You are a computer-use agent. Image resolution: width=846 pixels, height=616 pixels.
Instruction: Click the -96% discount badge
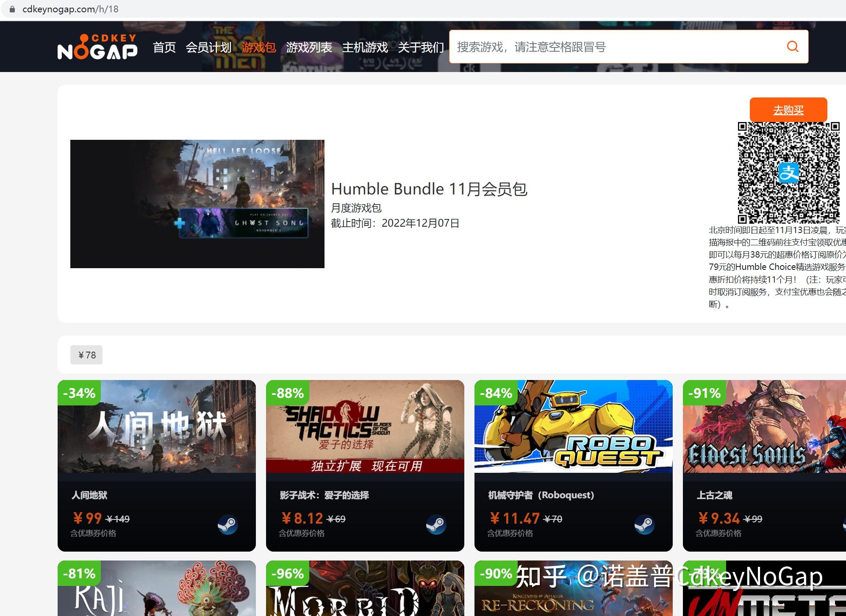(288, 573)
